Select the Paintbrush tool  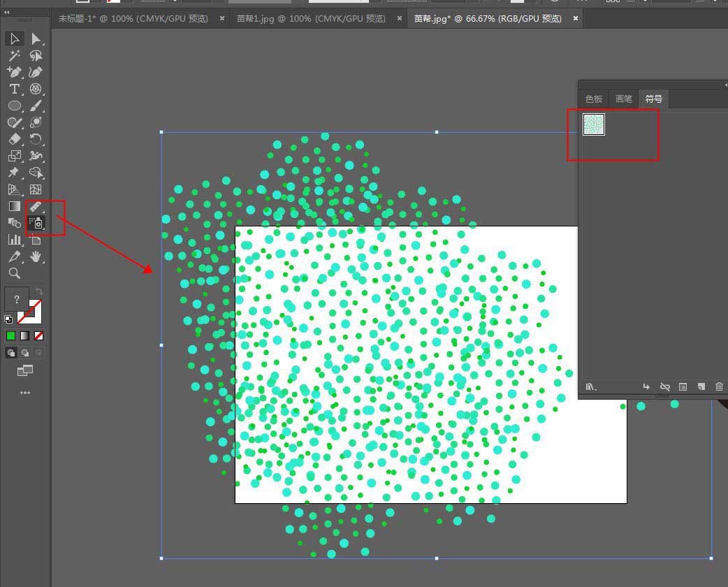click(36, 106)
